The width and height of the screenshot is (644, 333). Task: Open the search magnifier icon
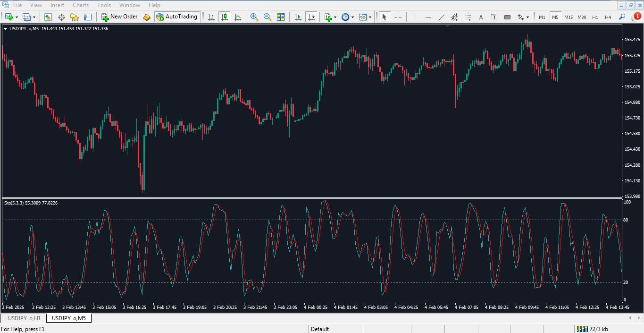click(622, 17)
